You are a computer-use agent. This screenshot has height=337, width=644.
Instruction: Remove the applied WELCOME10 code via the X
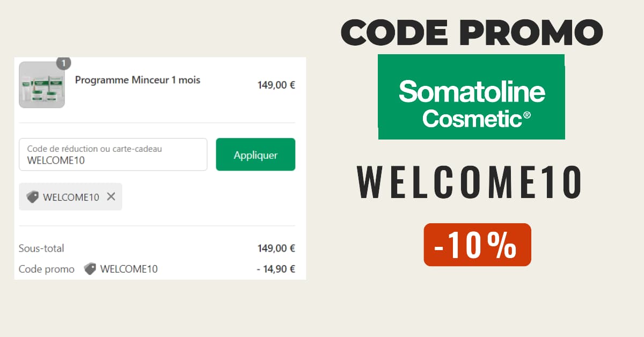(111, 197)
